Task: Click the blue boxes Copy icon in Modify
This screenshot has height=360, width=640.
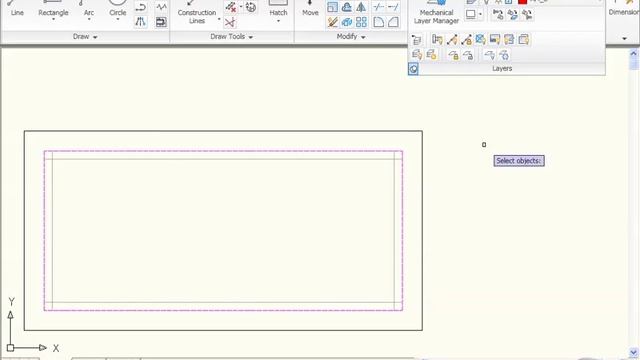Action: point(347,22)
